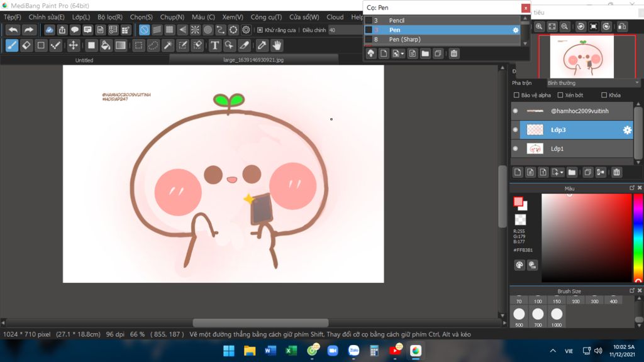Add a new layer folder

tap(572, 172)
